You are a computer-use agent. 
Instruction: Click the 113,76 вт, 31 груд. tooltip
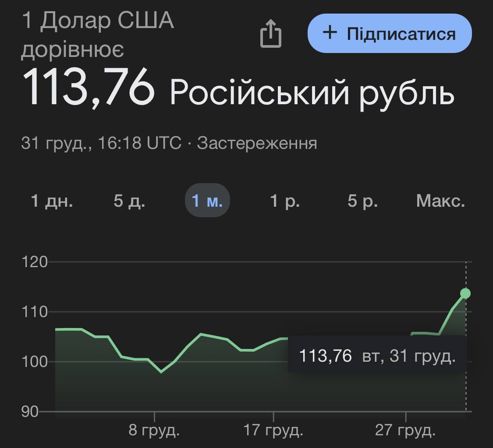click(x=377, y=356)
